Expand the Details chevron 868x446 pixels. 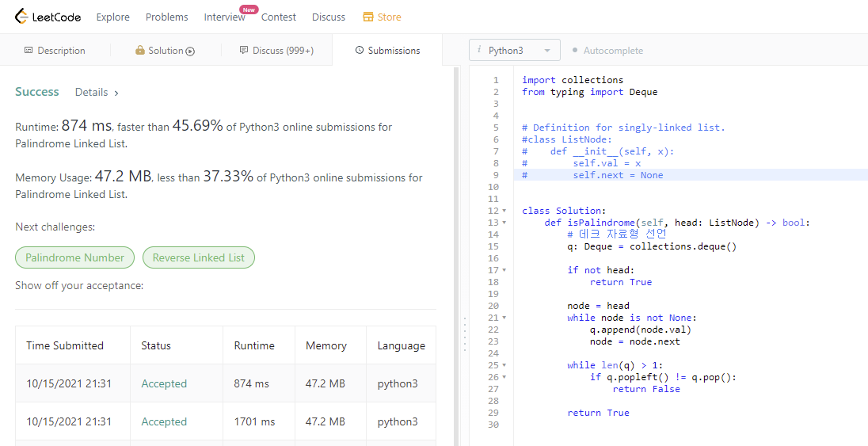(x=116, y=93)
